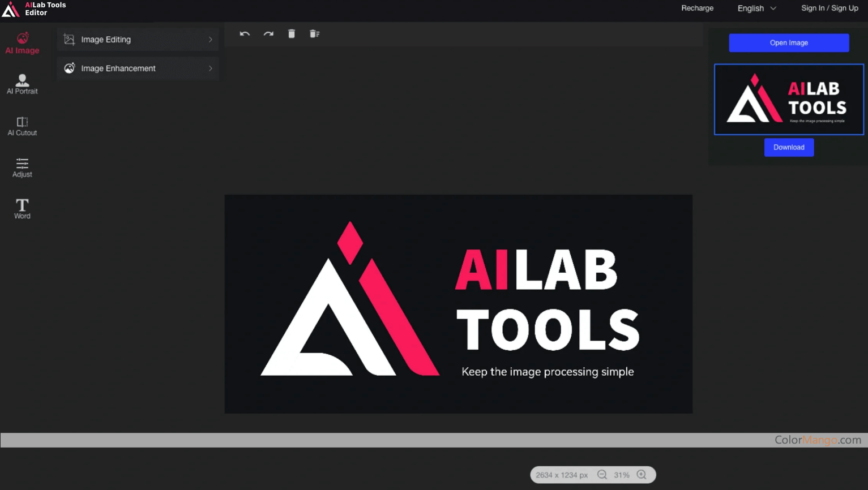
Task: Download the edited image
Action: pyautogui.click(x=789, y=147)
